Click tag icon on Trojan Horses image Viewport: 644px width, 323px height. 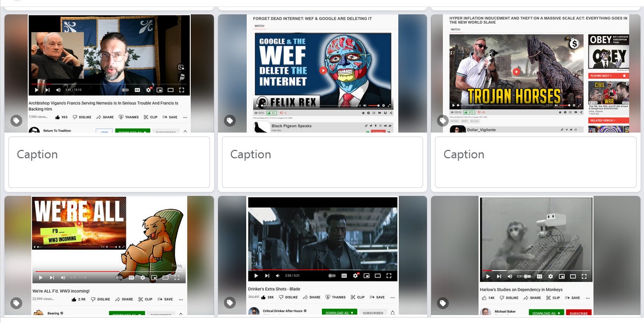[x=443, y=121]
